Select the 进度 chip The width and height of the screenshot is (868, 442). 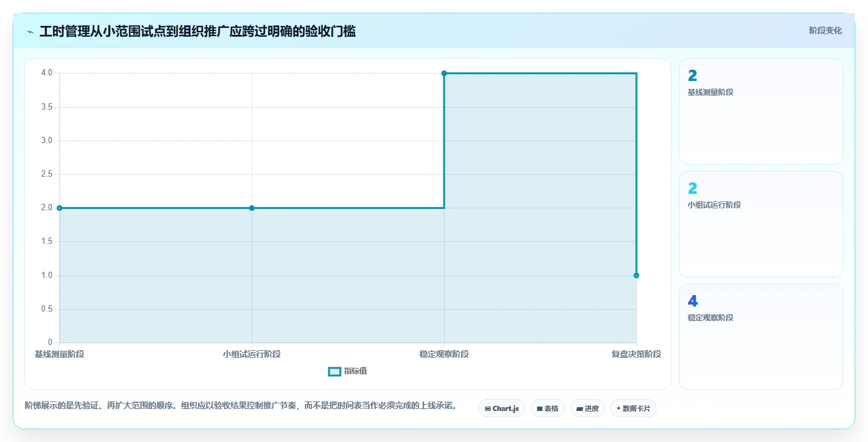587,408
